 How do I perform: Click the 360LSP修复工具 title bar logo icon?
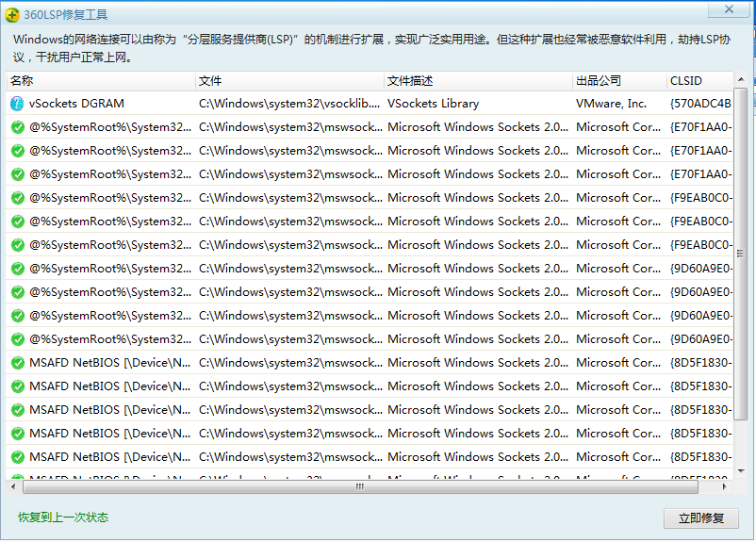[12, 15]
